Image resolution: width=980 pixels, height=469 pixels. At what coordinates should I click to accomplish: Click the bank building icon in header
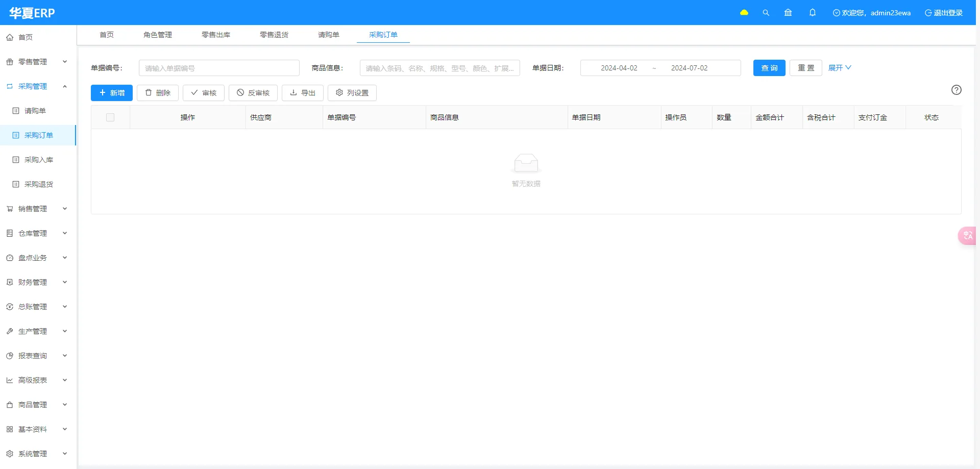click(x=788, y=13)
